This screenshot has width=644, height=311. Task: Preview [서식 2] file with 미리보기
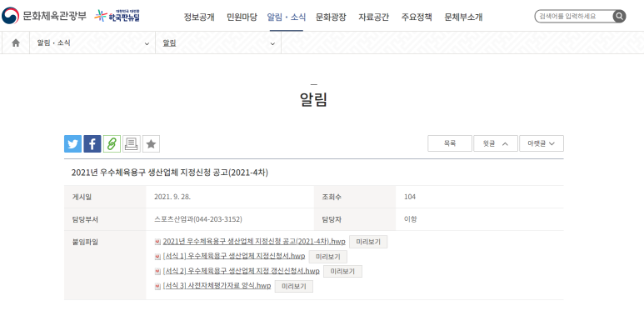point(342,272)
